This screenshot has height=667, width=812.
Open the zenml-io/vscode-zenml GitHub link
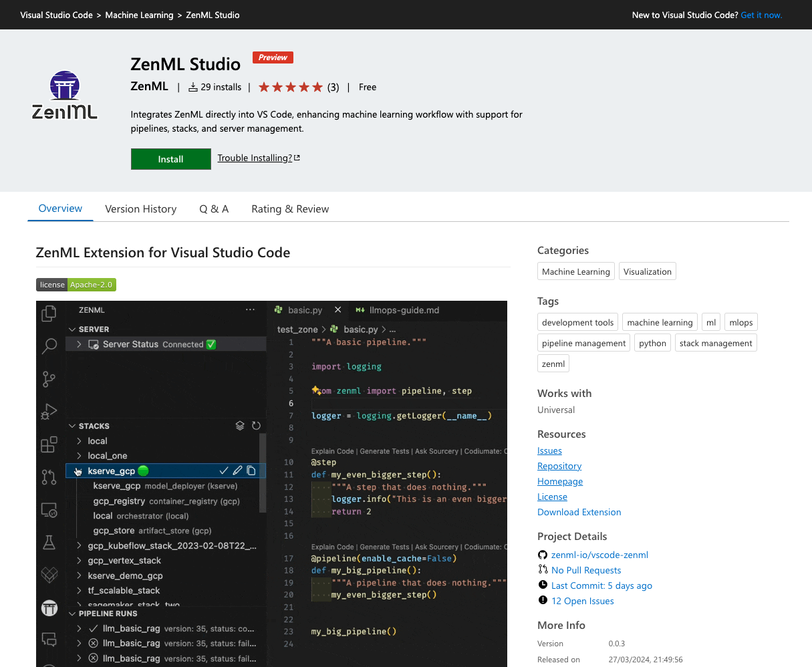[x=599, y=555]
